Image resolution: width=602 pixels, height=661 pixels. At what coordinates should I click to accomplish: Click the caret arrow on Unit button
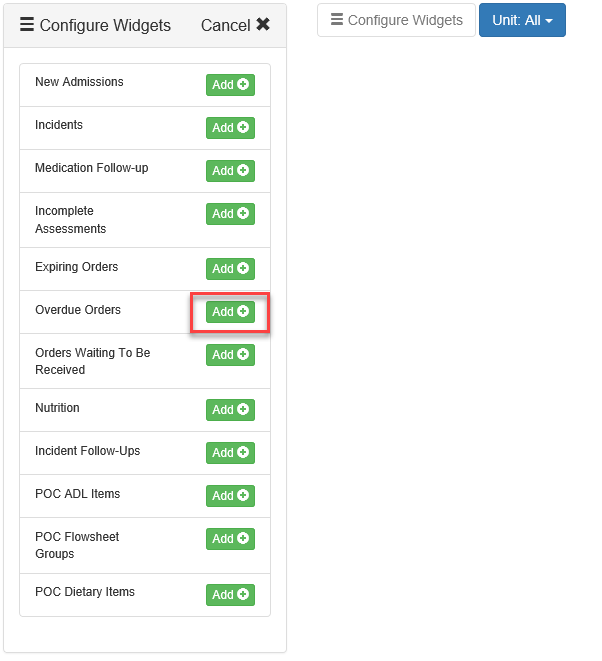[549, 21]
